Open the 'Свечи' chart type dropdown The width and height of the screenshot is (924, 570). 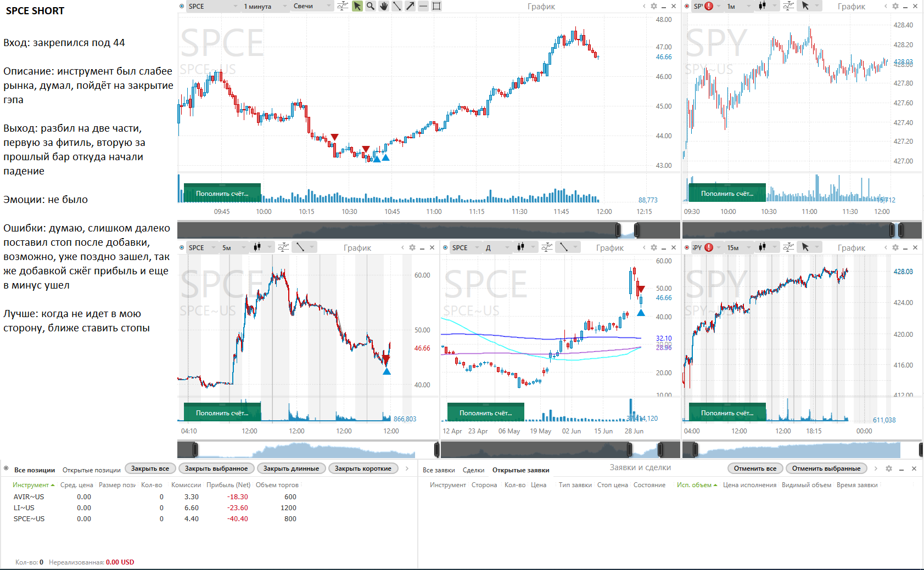[311, 6]
